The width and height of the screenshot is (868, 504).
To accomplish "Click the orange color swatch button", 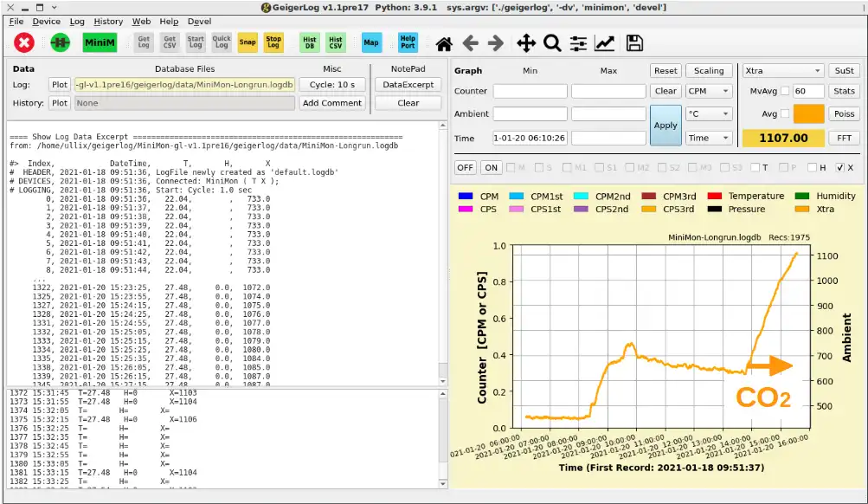I will pos(809,113).
